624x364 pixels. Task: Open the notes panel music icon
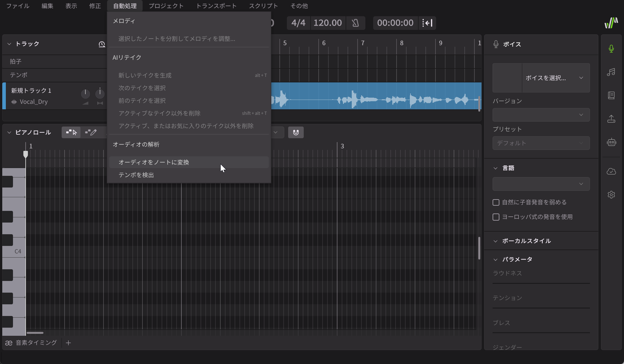[611, 72]
